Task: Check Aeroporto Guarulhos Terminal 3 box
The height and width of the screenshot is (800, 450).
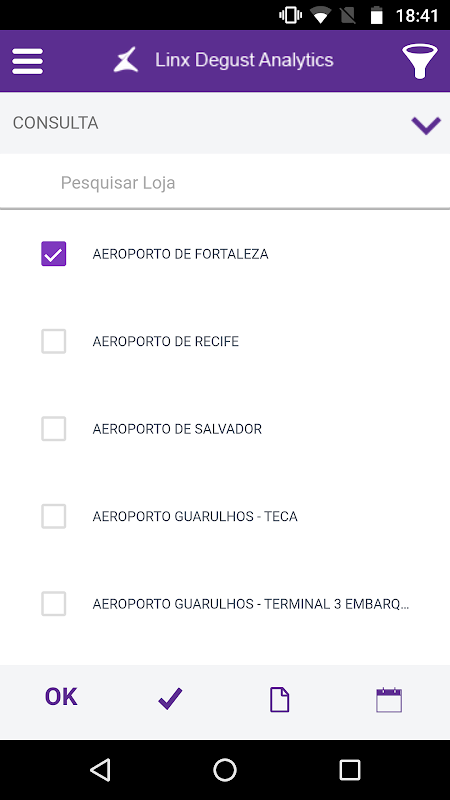Action: (54, 604)
